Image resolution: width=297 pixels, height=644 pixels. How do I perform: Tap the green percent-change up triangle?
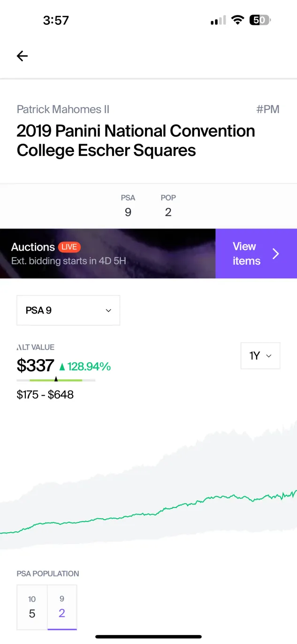[62, 367]
